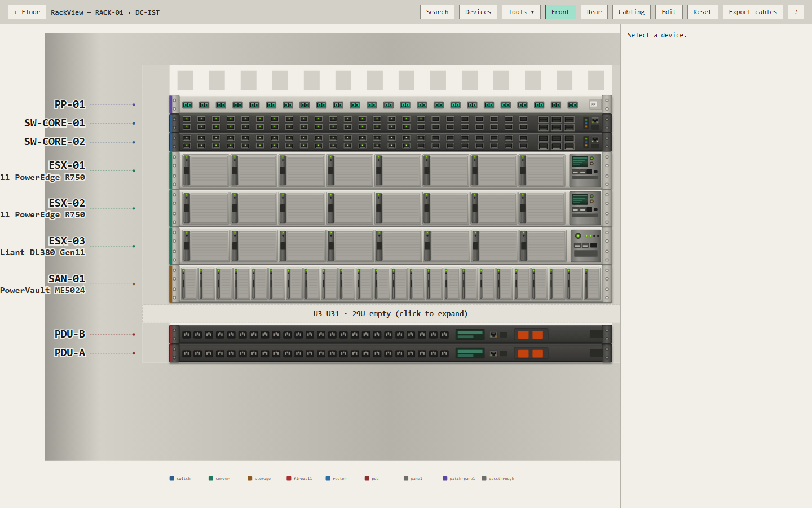Click the patch-panel legend color swatch

(x=445, y=479)
